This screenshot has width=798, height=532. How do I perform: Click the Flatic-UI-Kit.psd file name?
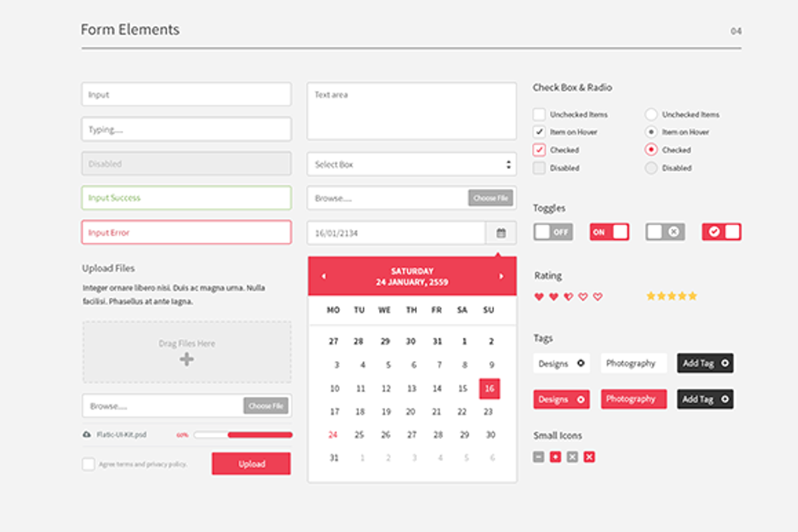pyautogui.click(x=121, y=435)
